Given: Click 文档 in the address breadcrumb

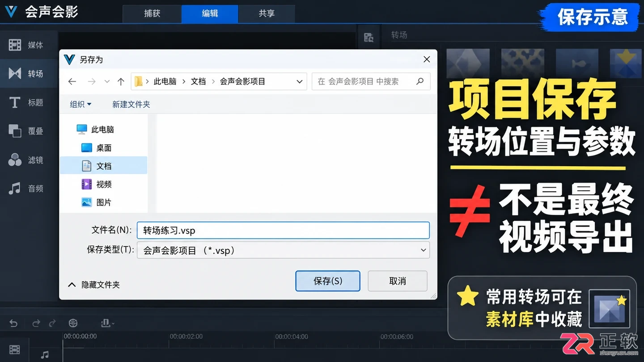Looking at the screenshot, I should coord(198,81).
